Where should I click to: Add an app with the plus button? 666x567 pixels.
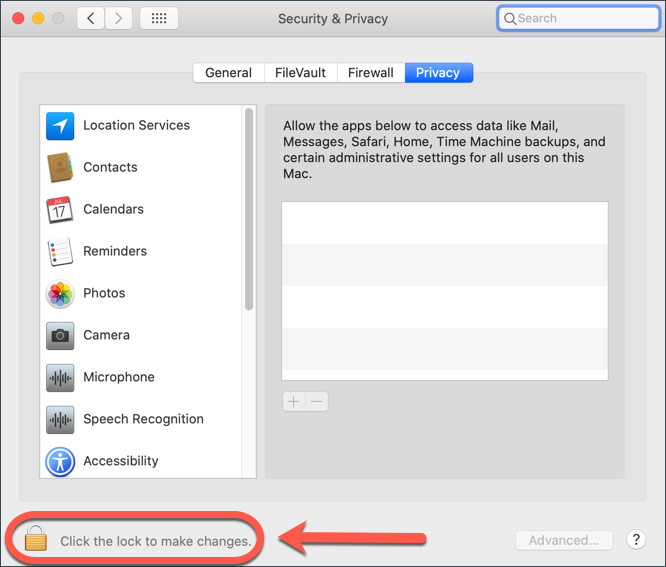[294, 401]
